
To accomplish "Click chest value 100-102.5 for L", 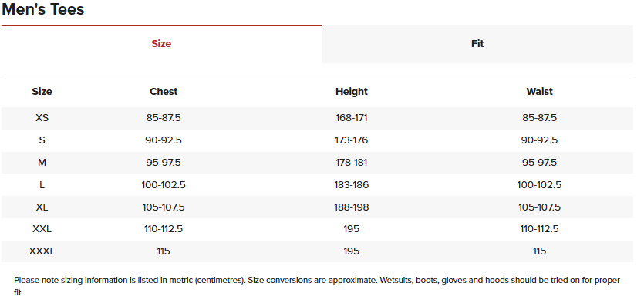I will click(x=164, y=184).
